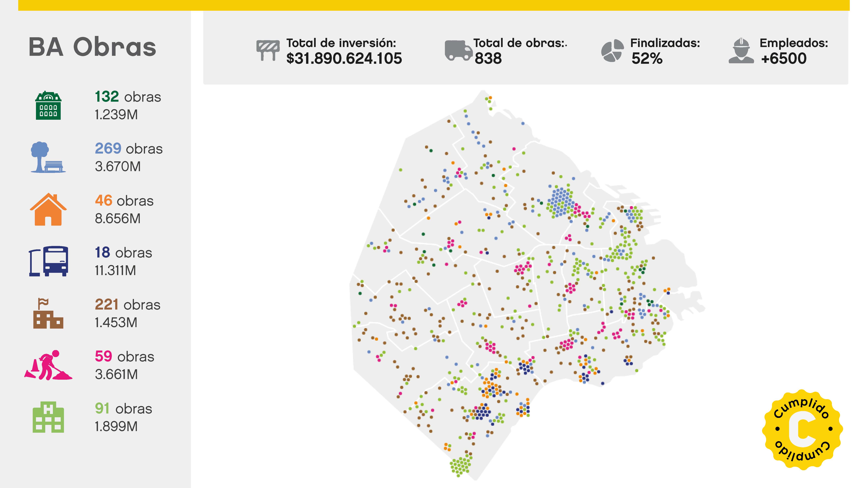Select the blue park tree and bench icon

click(x=48, y=157)
